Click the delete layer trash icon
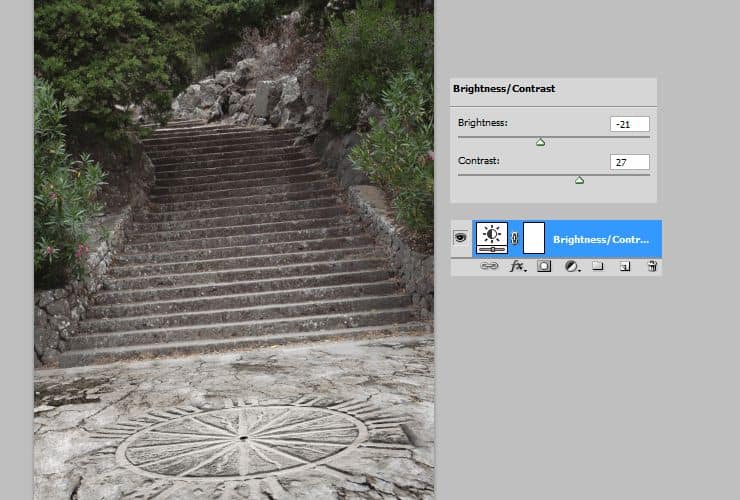 click(x=651, y=267)
